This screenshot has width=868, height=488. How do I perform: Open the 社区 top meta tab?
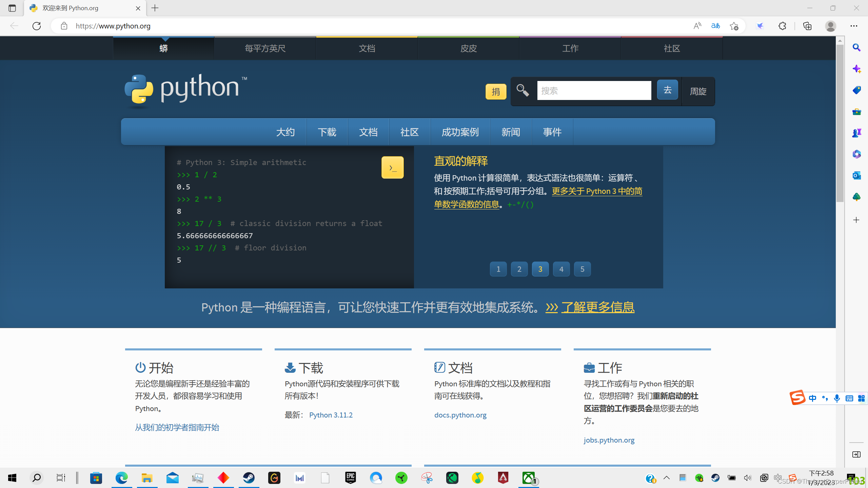(672, 48)
